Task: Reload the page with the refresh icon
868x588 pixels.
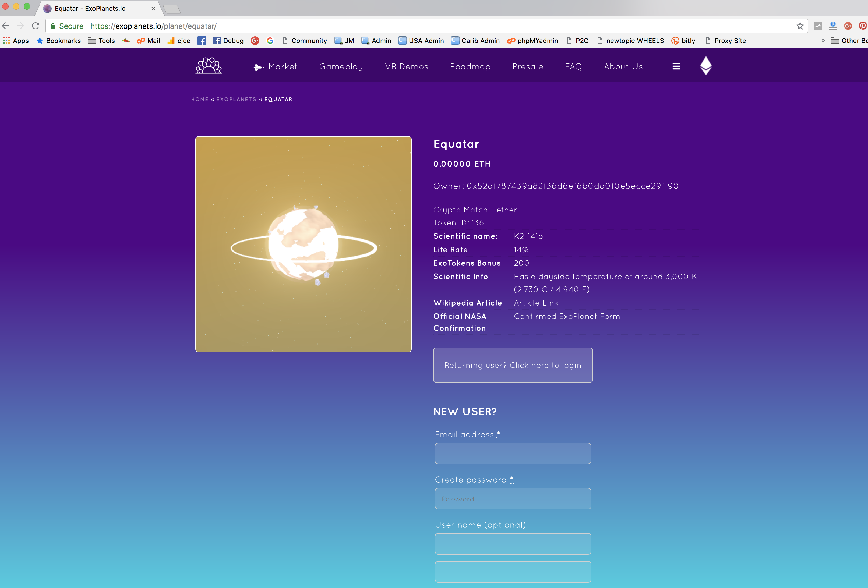Action: (x=36, y=26)
